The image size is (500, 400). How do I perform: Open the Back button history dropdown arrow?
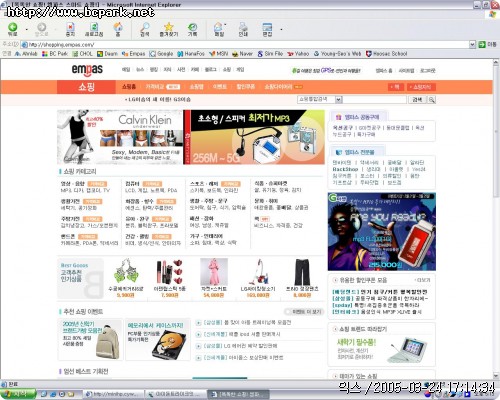click(x=26, y=29)
